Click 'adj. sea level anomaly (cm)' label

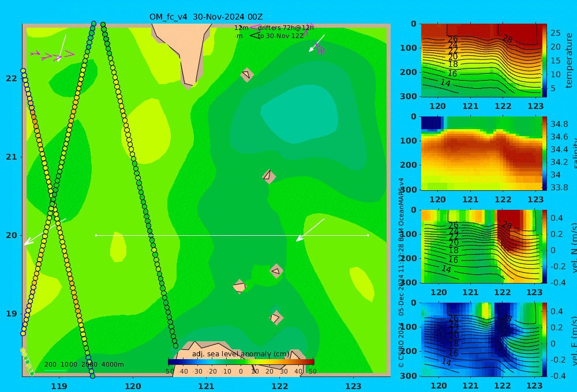pos(241,354)
